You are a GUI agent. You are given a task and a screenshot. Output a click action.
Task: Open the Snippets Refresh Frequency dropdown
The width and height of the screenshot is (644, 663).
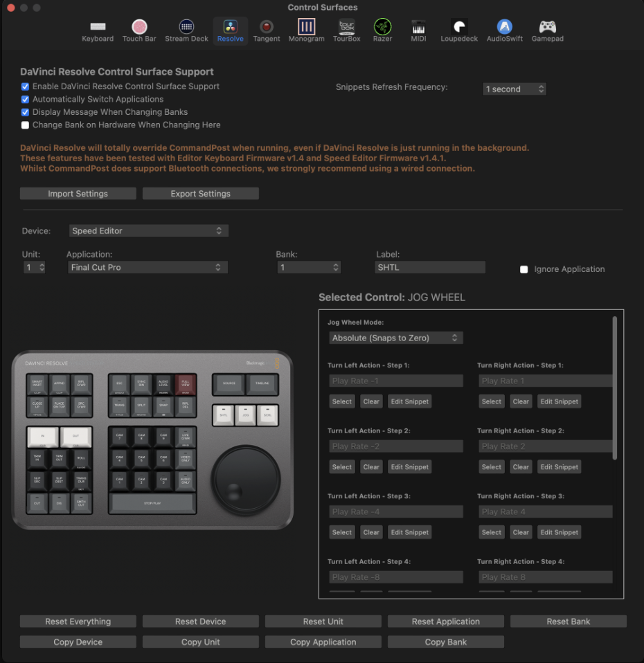514,89
